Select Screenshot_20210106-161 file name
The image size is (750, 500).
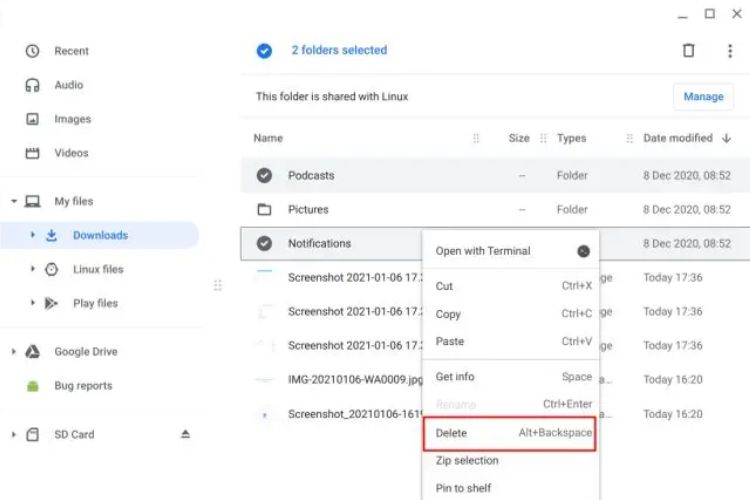point(355,414)
